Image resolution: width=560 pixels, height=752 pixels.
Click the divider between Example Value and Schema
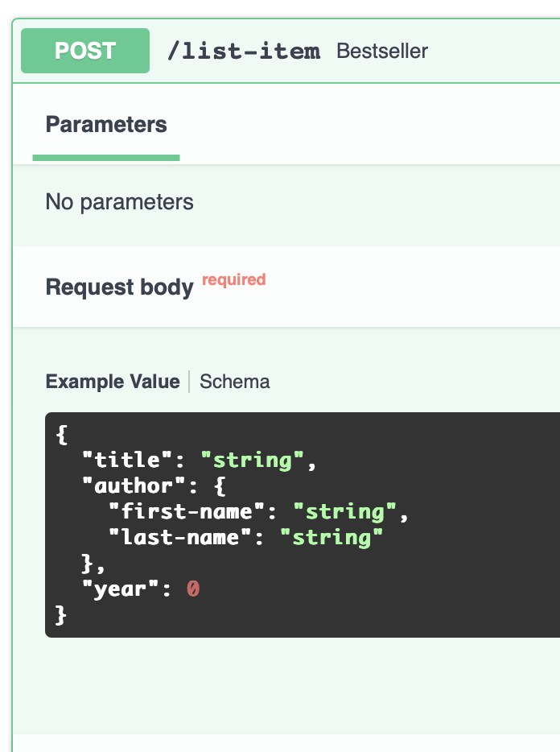click(x=190, y=381)
